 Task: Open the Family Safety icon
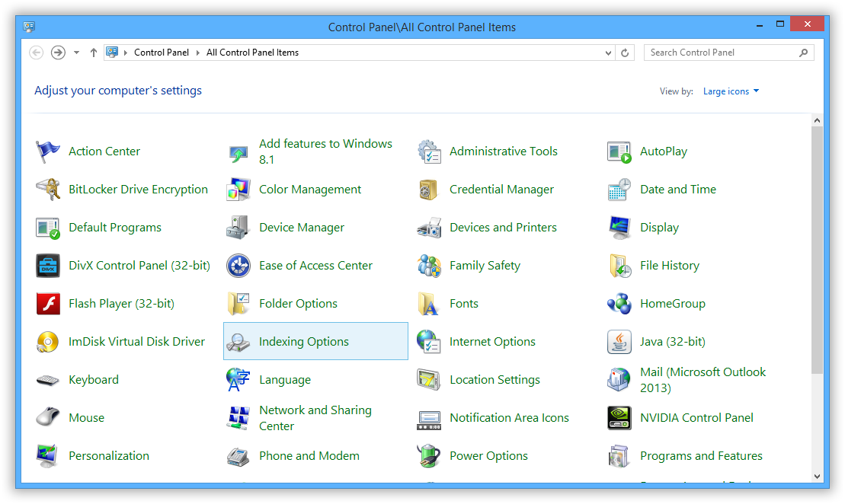(429, 266)
